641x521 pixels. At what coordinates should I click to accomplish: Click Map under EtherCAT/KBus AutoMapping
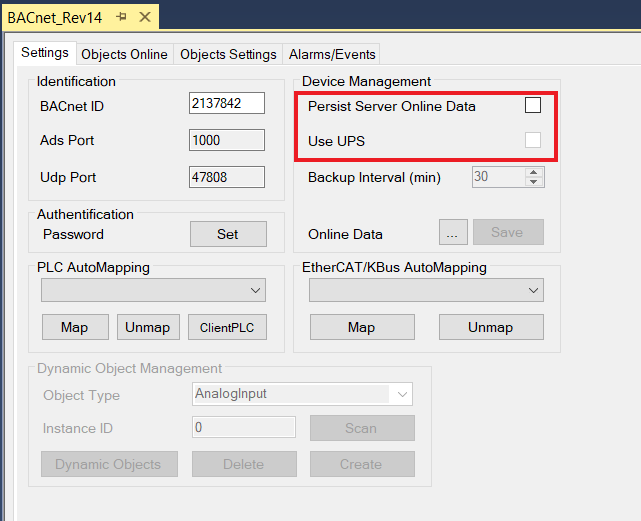(362, 327)
